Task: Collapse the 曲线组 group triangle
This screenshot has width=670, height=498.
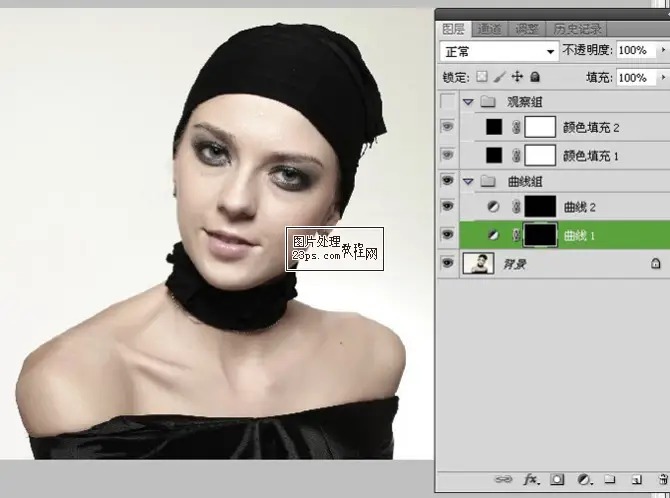Action: [468, 181]
